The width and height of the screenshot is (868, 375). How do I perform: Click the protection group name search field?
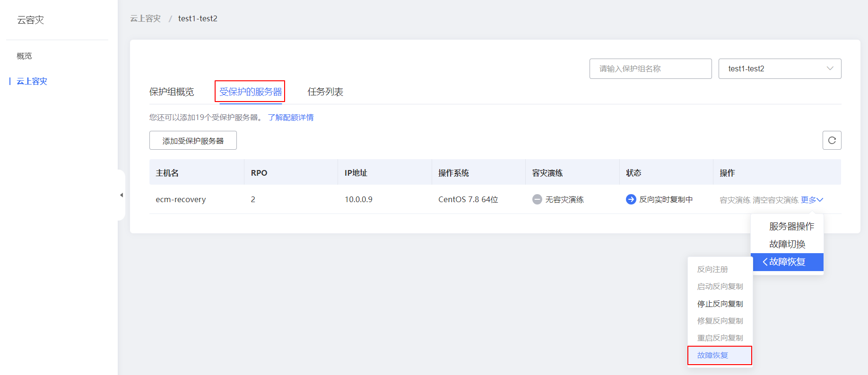[650, 68]
